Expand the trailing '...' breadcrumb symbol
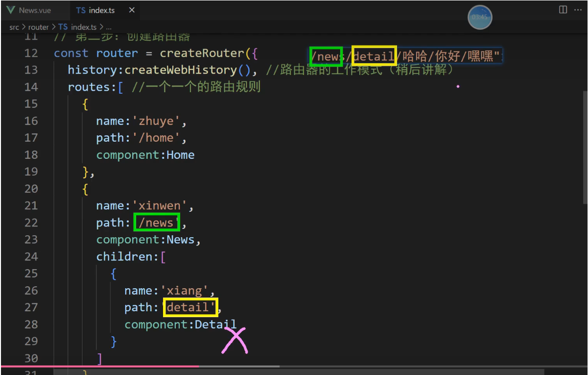Viewport: 588px width, 375px height. coord(109,27)
